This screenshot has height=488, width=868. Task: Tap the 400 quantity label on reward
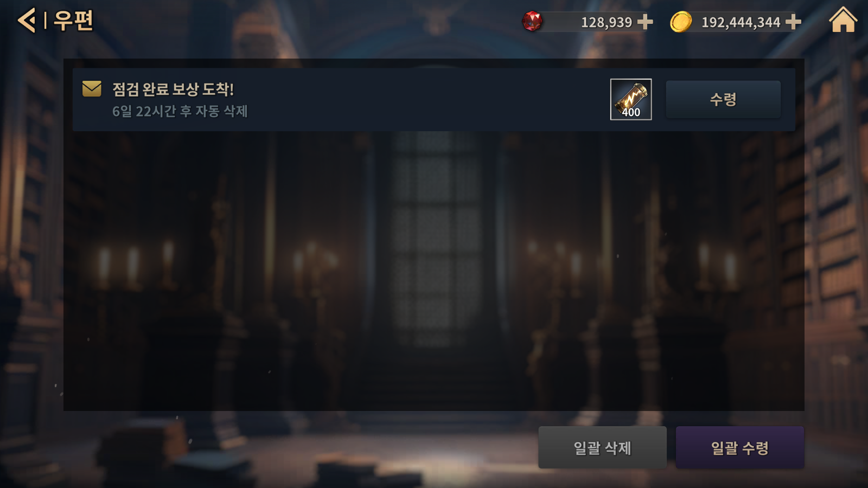coord(631,112)
